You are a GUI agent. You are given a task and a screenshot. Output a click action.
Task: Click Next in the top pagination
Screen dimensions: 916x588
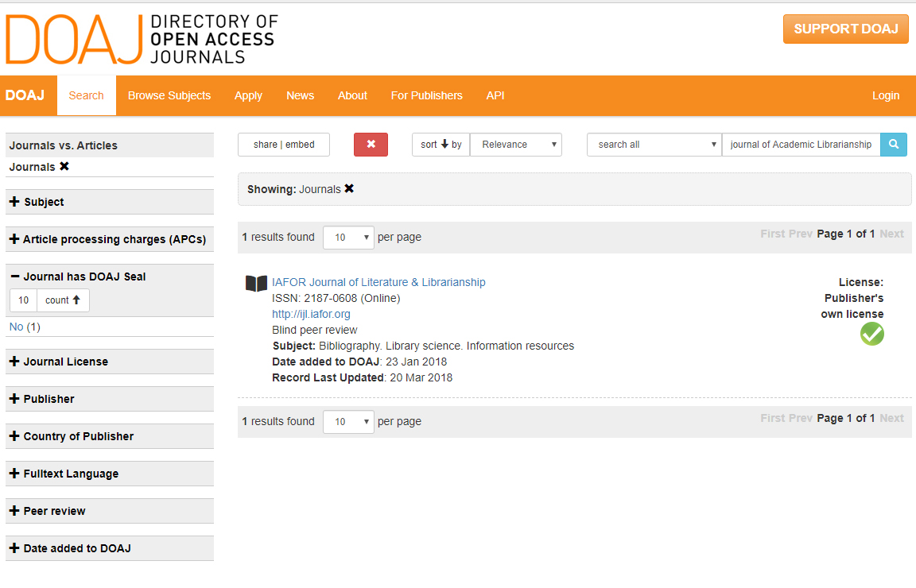pyautogui.click(x=891, y=234)
